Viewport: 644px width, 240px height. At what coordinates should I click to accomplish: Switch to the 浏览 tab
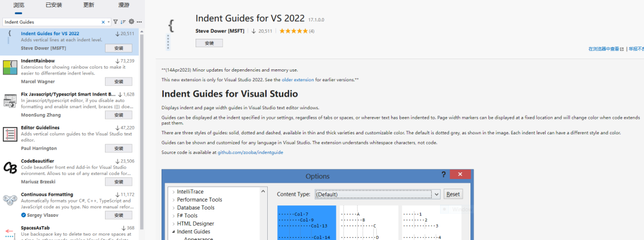point(18,5)
